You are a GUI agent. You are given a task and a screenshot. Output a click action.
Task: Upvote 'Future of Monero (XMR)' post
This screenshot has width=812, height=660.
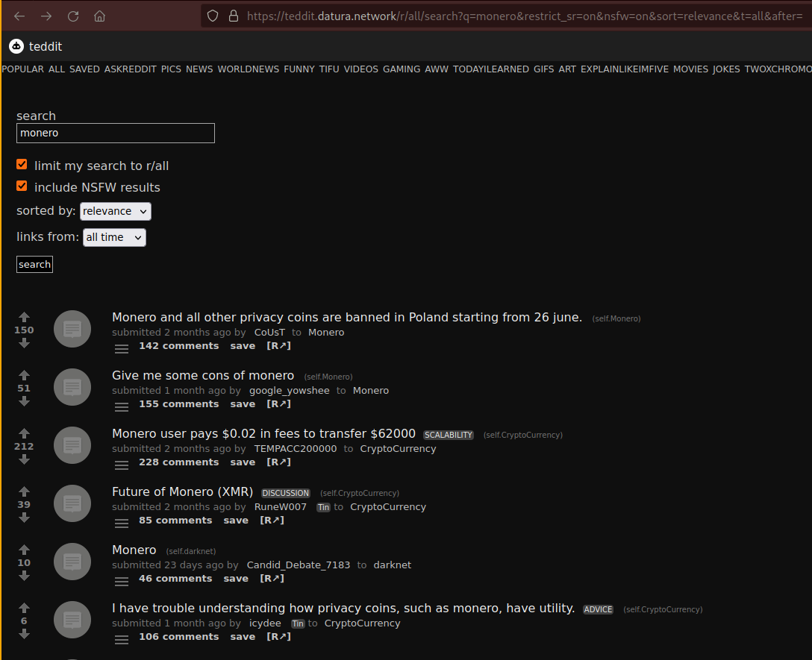pyautogui.click(x=24, y=491)
